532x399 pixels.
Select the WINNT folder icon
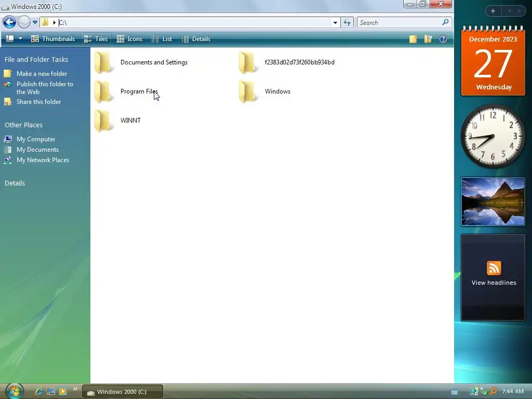point(103,121)
